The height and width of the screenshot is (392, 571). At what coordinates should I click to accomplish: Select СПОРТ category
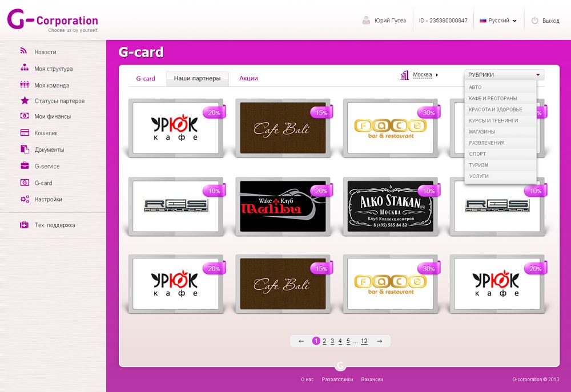[x=500, y=154]
